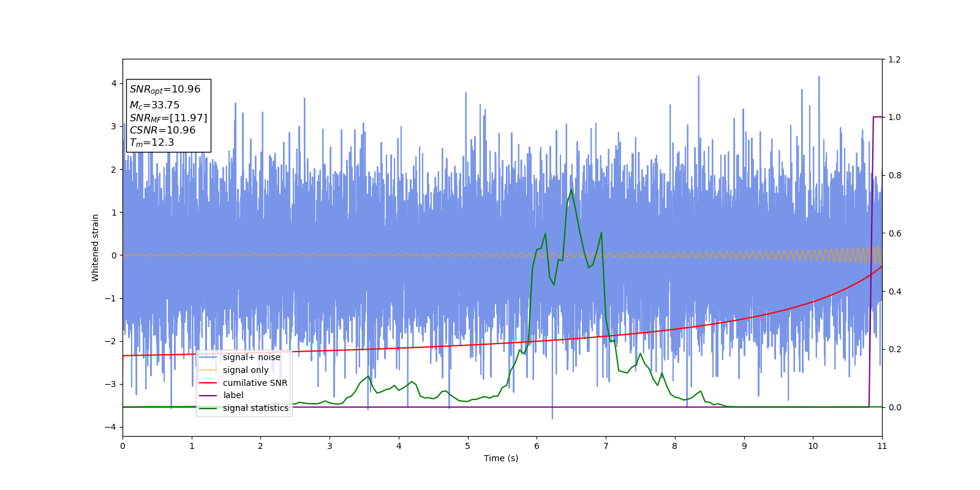Viewport: 980px width, 490px height.
Task: Click x-axis tick label 9
Action: (x=744, y=446)
